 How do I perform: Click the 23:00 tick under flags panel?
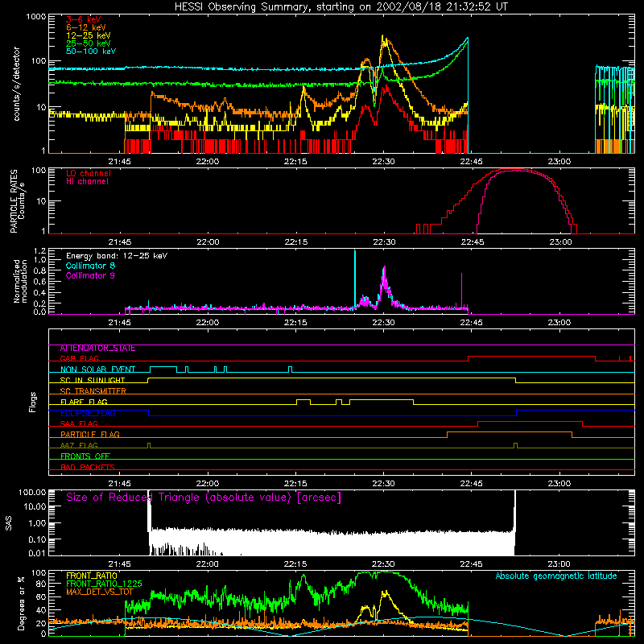click(559, 484)
